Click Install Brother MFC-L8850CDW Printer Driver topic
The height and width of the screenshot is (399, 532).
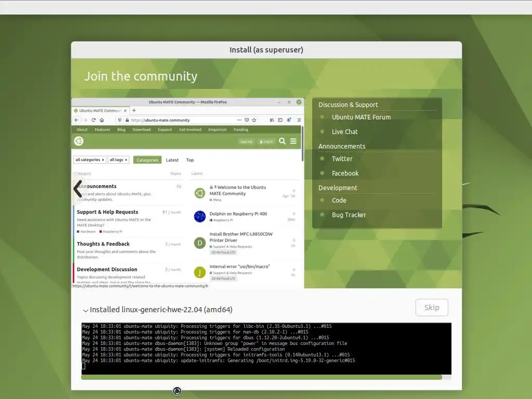[x=241, y=237]
